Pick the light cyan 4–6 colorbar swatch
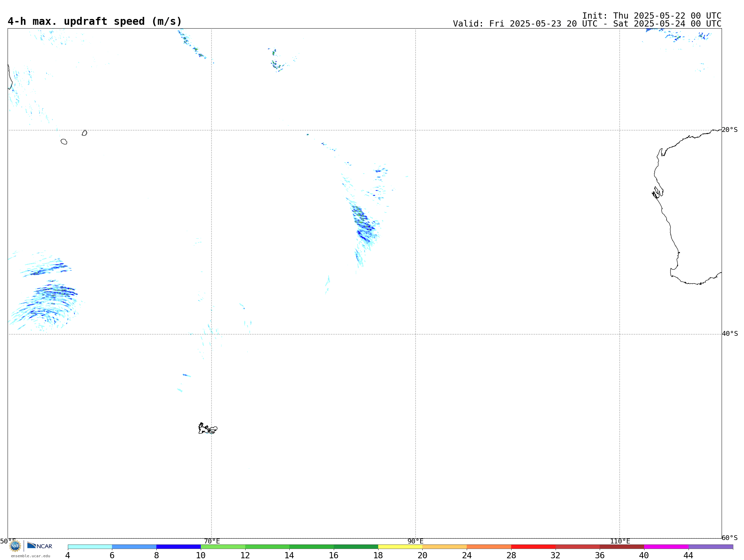Image resolution: width=744 pixels, height=560 pixels. [90, 547]
